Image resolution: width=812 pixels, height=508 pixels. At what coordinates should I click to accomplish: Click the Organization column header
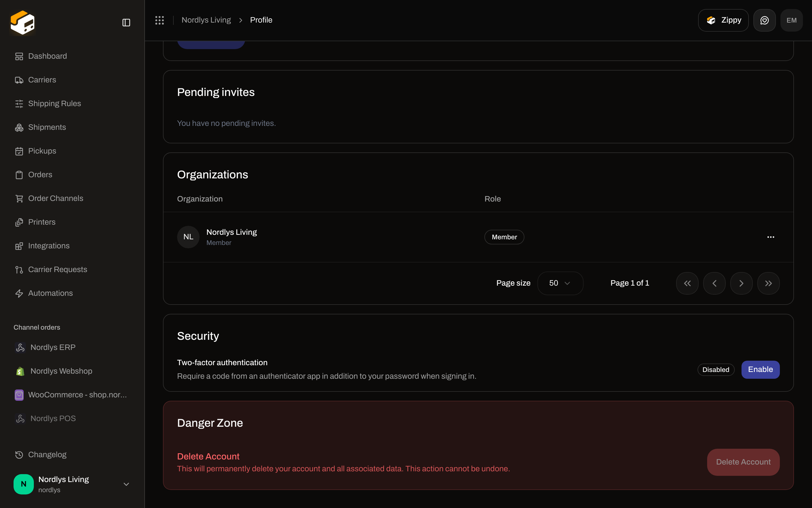tap(200, 199)
